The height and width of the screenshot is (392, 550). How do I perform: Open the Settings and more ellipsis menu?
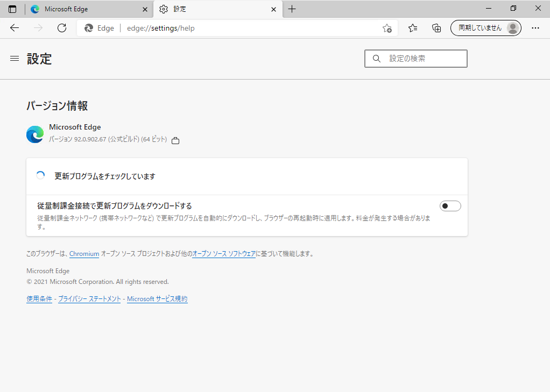pyautogui.click(x=535, y=28)
